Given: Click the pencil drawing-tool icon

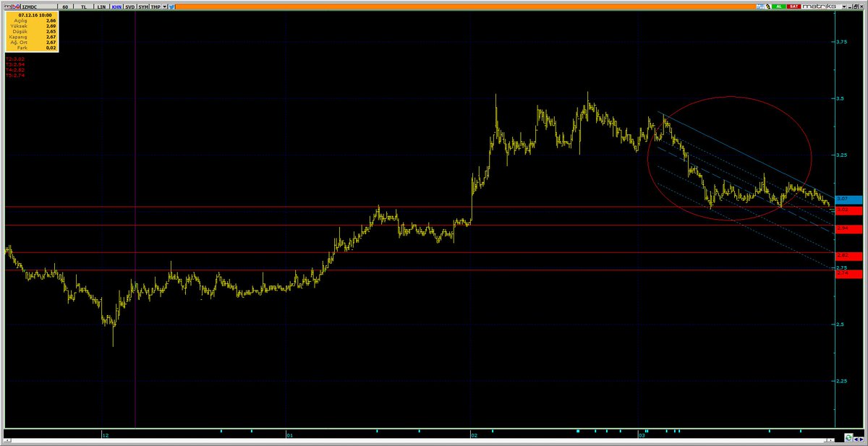Looking at the screenshot, I should tap(768, 7).
